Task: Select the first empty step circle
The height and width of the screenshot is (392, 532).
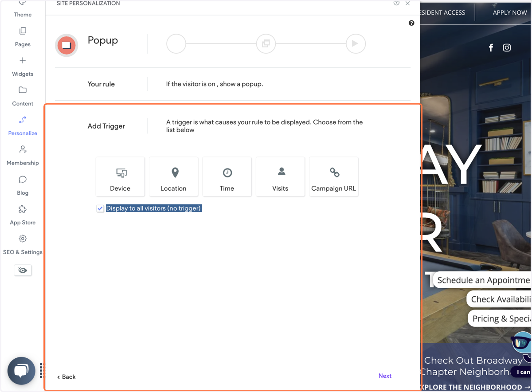Action: (176, 43)
